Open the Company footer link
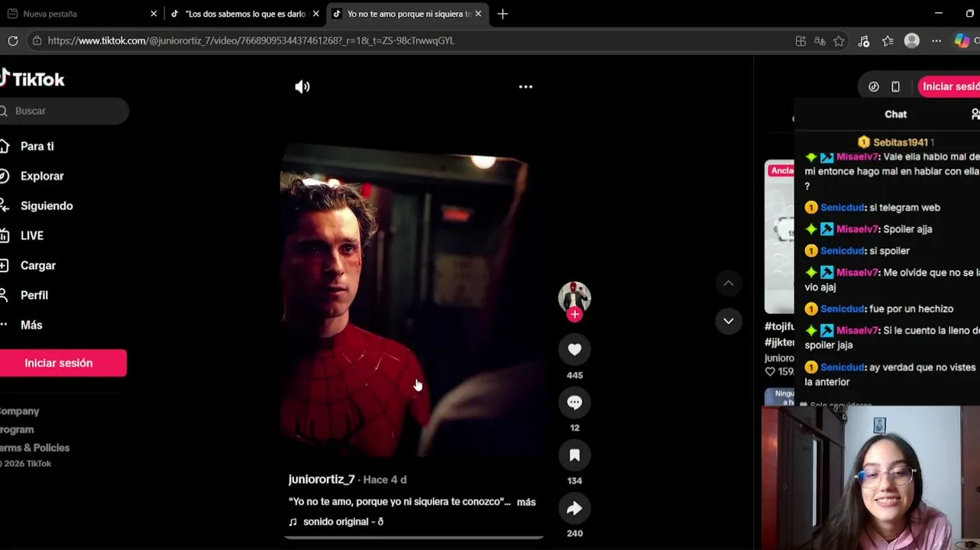Viewport: 980px width, 550px height. click(20, 411)
